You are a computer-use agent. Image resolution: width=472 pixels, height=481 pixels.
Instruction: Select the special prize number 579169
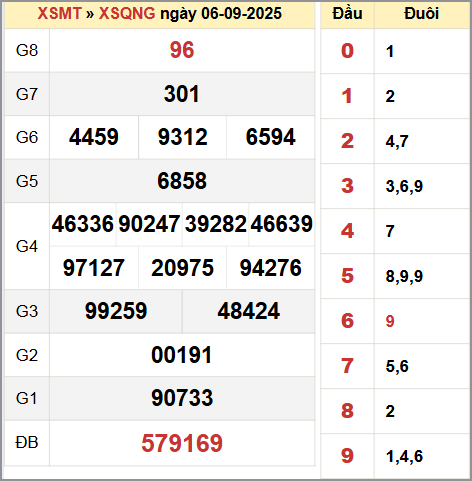tap(182, 443)
